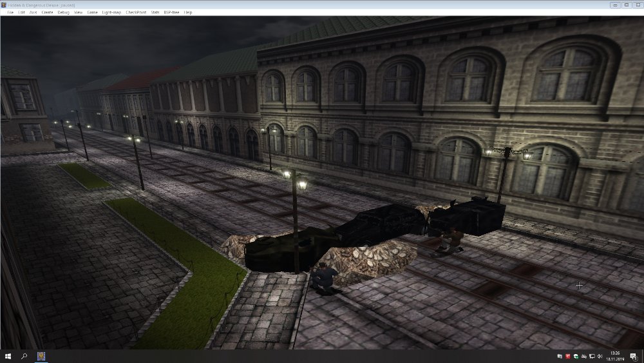Open the Create menu
The height and width of the screenshot is (363, 644).
(47, 12)
